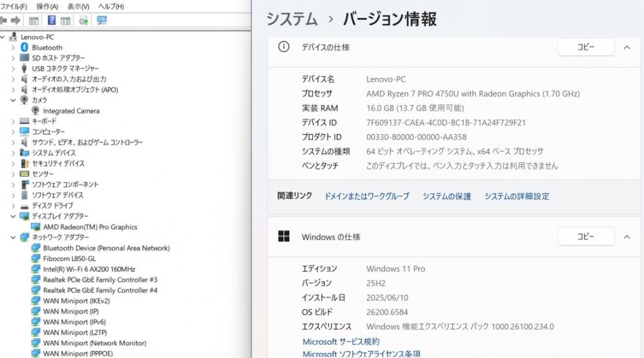Open the ヘルプ(H) menu
Screen dimensions: 644x358
coord(111,6)
